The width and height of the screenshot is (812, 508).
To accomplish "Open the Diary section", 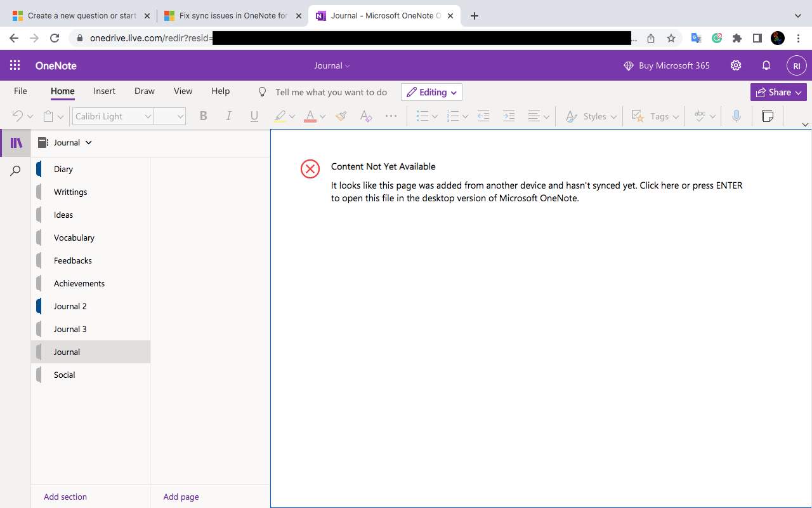I will coord(91,169).
